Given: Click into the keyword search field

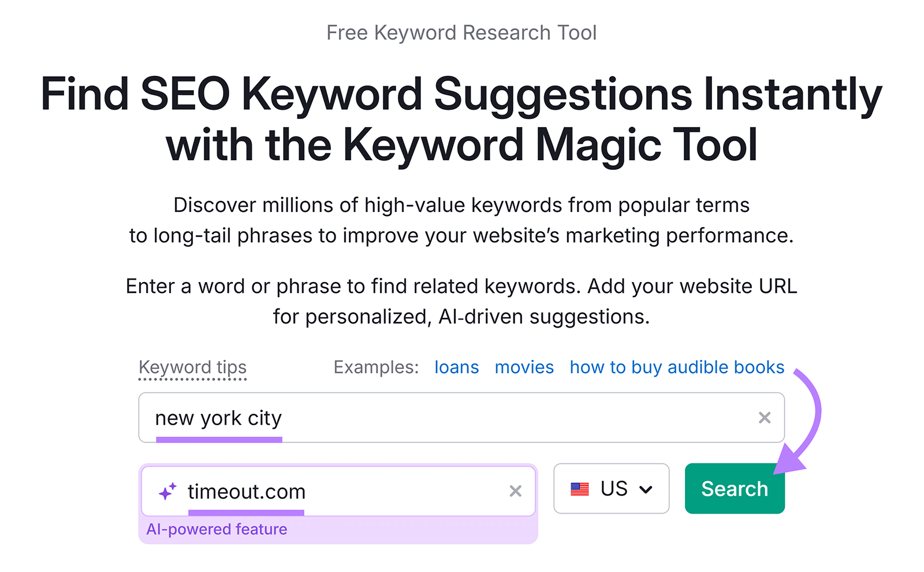Looking at the screenshot, I should (404, 417).
